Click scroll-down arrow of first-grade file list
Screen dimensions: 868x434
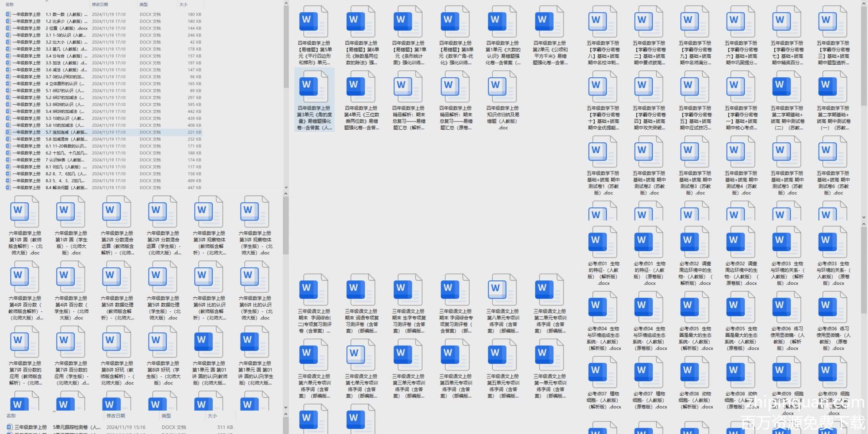coord(286,187)
